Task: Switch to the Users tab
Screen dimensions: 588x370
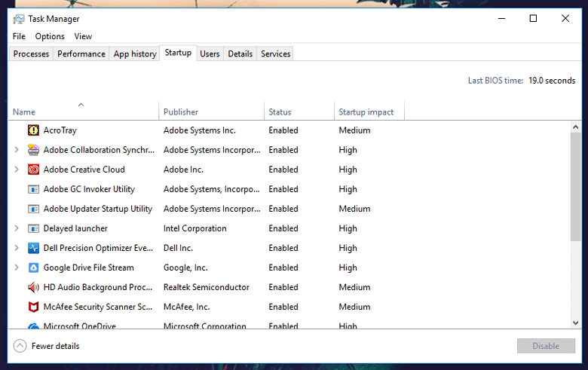Action: click(210, 54)
